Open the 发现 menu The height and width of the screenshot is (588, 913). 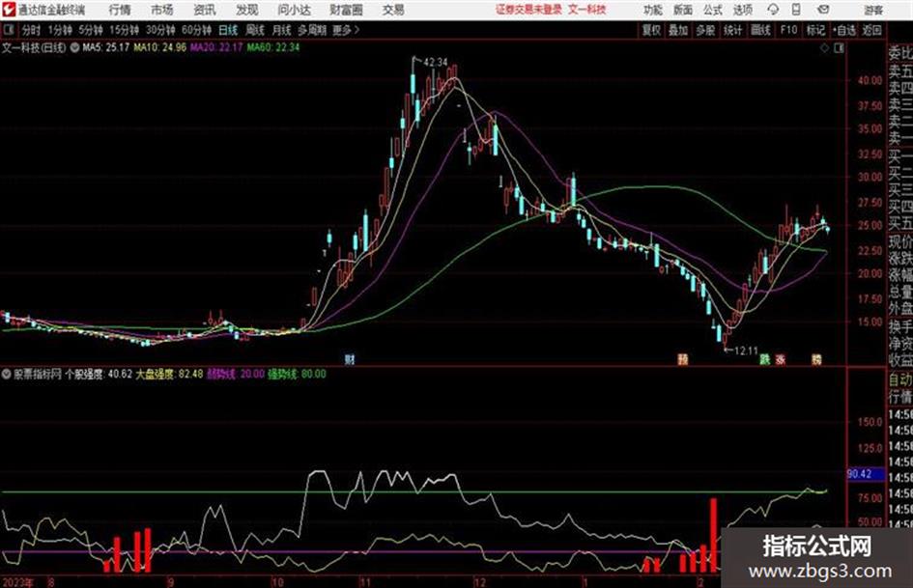247,10
